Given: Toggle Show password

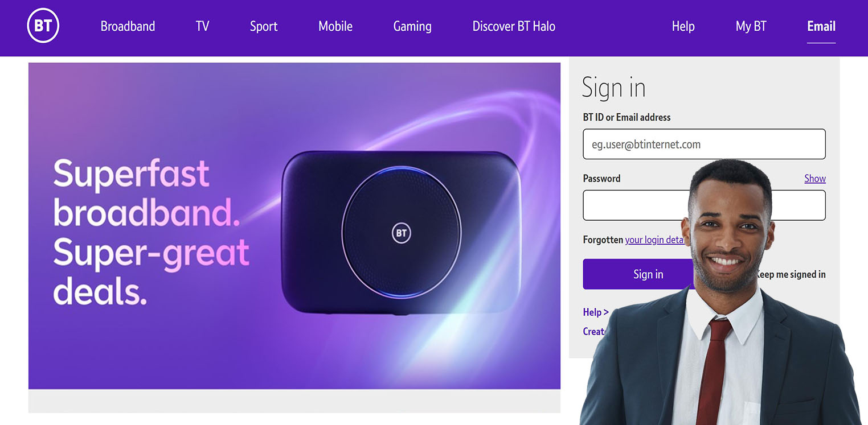Looking at the screenshot, I should pos(815,179).
